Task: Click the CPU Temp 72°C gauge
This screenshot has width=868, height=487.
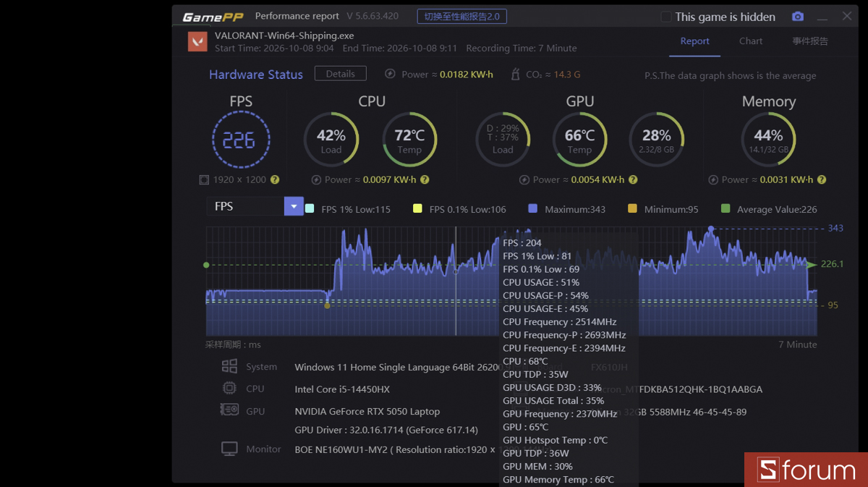Action: click(x=409, y=140)
